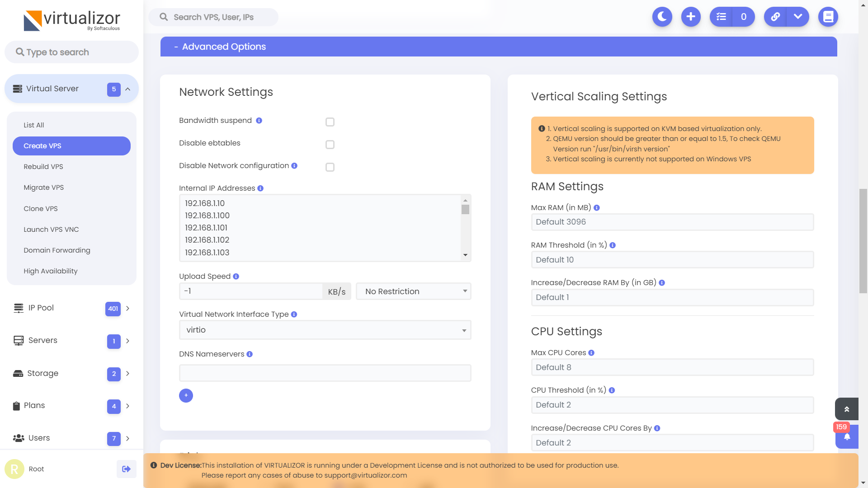Open Domain Forwarding
Viewport: 868px width, 488px height.
click(x=57, y=250)
